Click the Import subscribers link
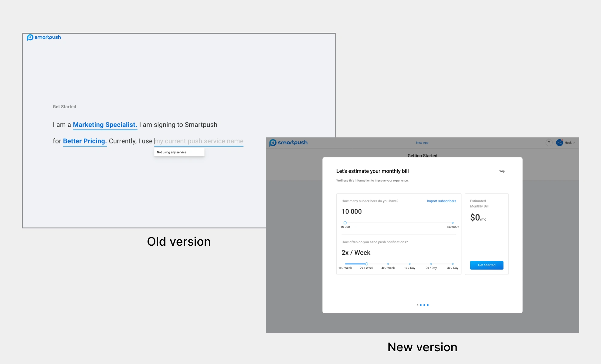 click(441, 201)
